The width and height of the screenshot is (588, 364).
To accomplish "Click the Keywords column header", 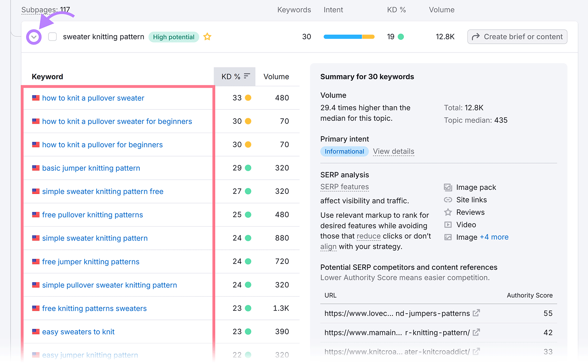I will (x=294, y=10).
